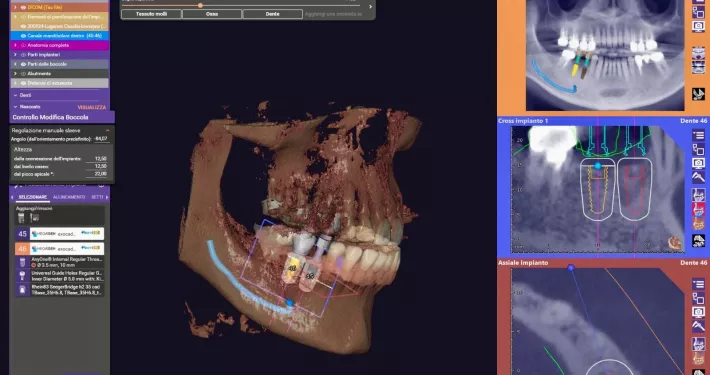Take a screenshot of the Cross impianto view
The image size is (710, 375).
pyautogui.click(x=698, y=163)
